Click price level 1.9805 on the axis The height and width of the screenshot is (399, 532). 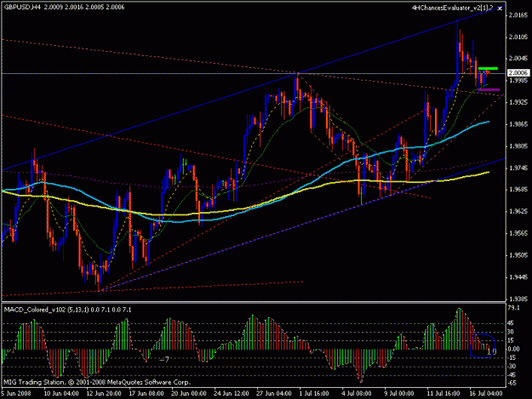(x=518, y=146)
